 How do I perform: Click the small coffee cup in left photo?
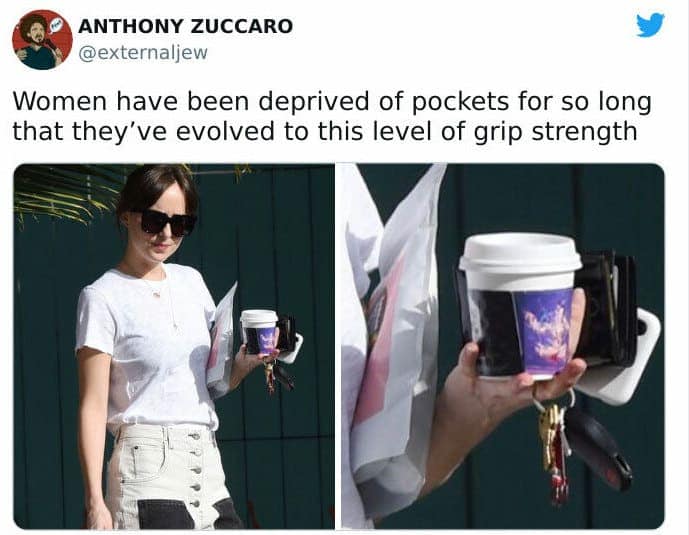[x=260, y=332]
